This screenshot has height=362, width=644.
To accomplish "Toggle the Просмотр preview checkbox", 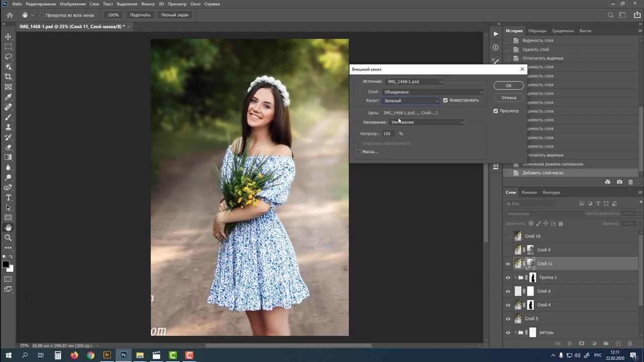I will click(496, 111).
